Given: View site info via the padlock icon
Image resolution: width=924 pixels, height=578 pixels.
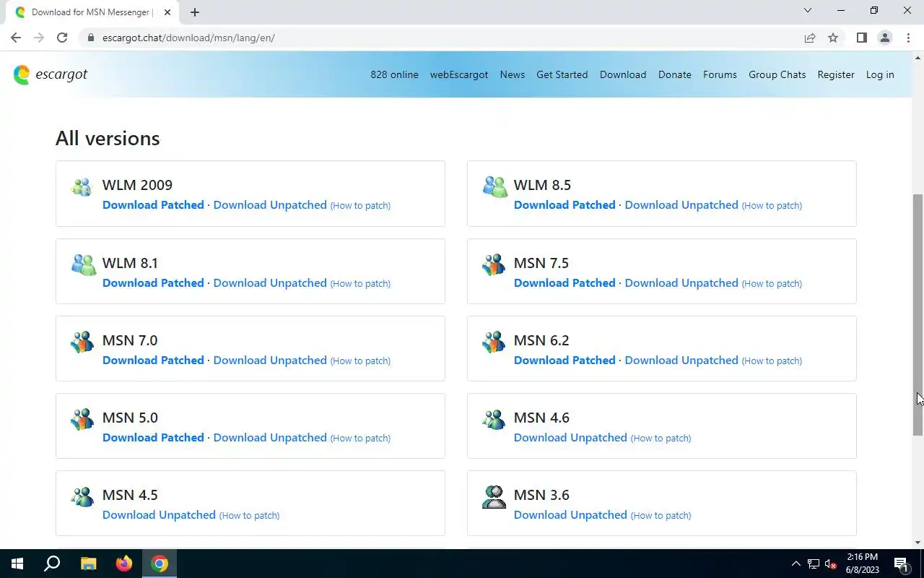Looking at the screenshot, I should tap(91, 38).
